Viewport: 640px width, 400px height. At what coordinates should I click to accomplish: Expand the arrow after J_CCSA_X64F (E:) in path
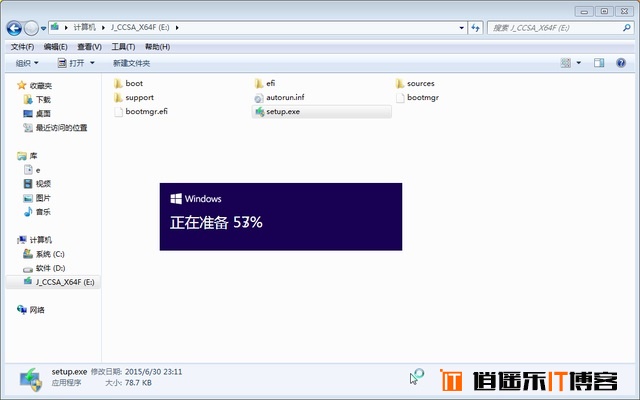tap(177, 28)
